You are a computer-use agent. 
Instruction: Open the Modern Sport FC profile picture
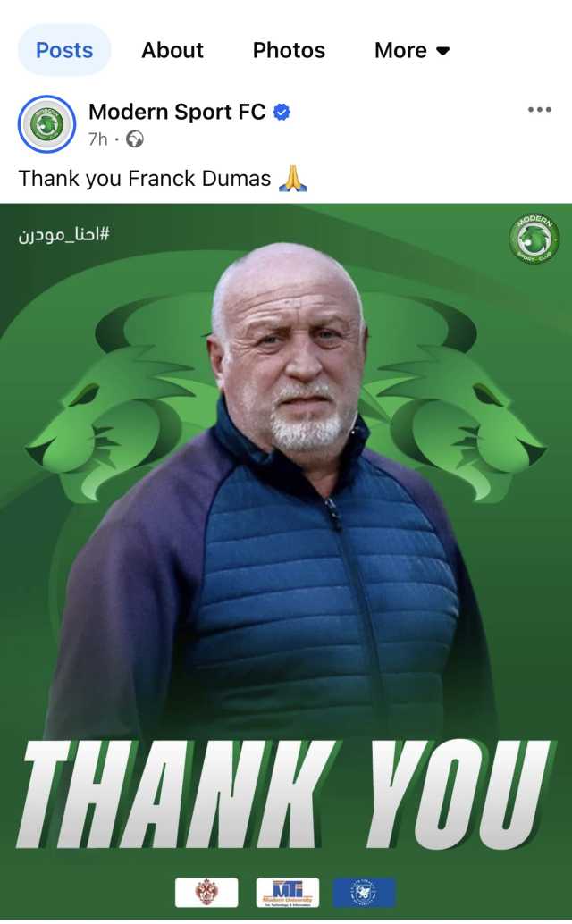tap(47, 123)
